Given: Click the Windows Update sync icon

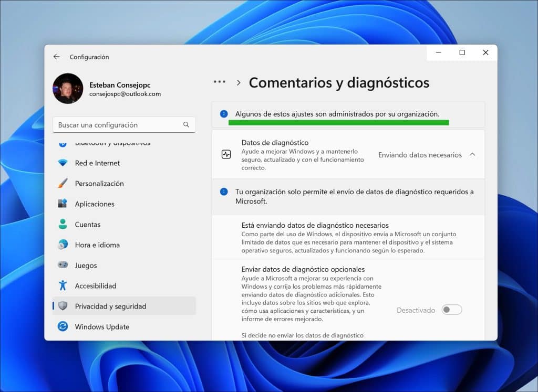Looking at the screenshot, I should 63,326.
